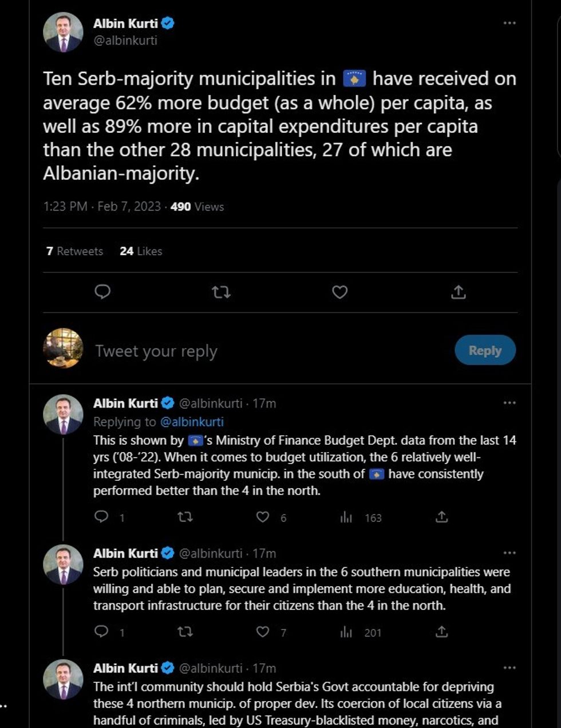Click your own avatar beside the reply box
The height and width of the screenshot is (728, 561).
click(63, 348)
